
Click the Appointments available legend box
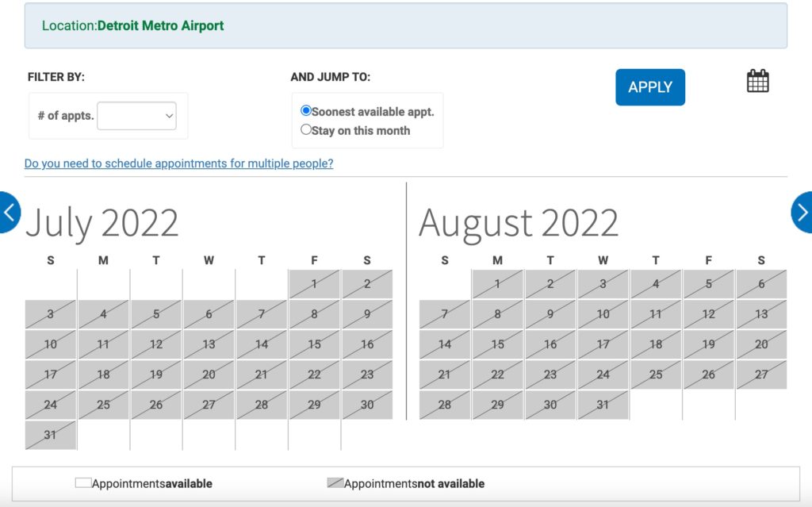pyautogui.click(x=83, y=482)
